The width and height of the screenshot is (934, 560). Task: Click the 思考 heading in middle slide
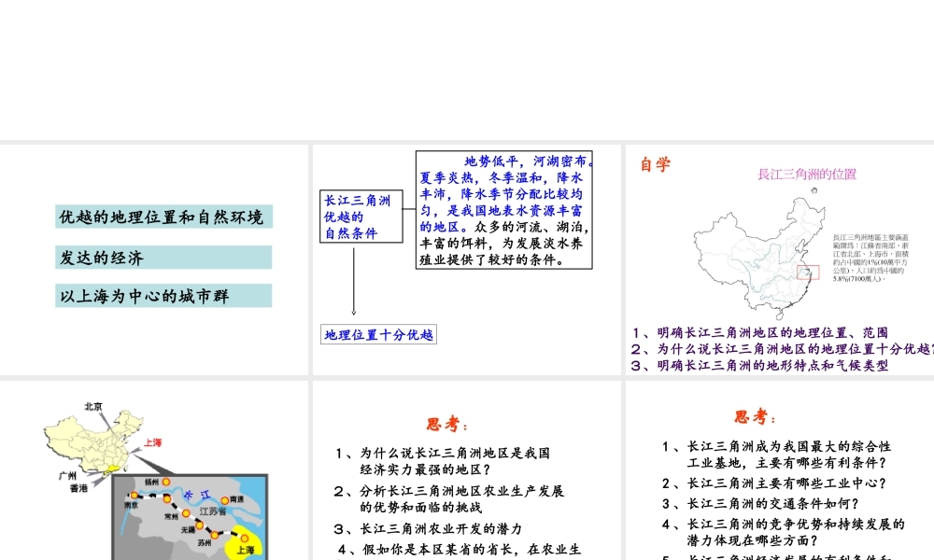(446, 425)
